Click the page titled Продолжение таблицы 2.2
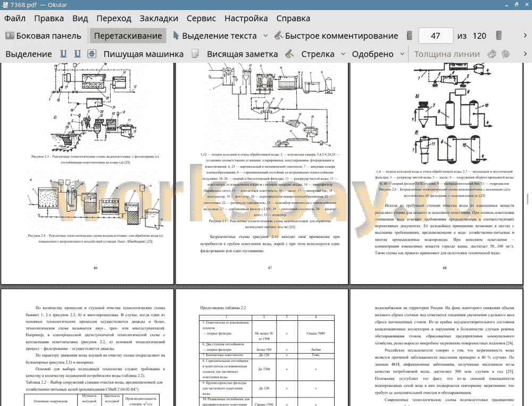Viewport: 532px width, 406px height. [262, 347]
